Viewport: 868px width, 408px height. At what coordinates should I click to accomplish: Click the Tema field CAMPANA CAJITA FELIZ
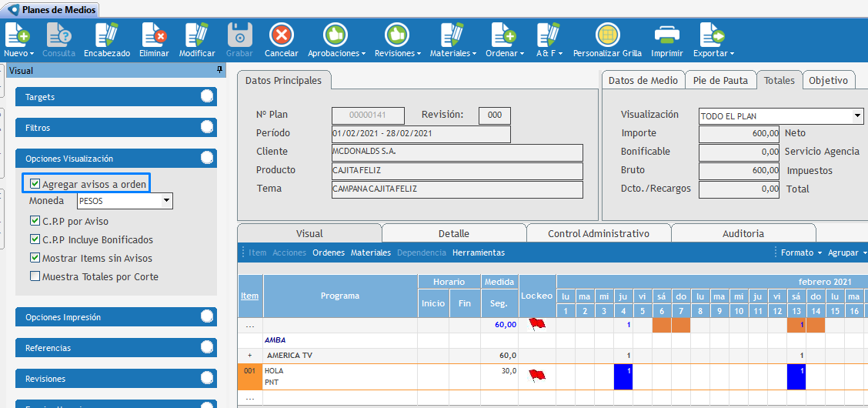pos(457,189)
